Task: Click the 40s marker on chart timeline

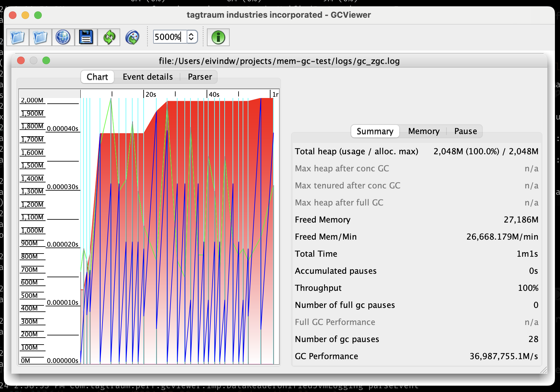Action: point(214,94)
